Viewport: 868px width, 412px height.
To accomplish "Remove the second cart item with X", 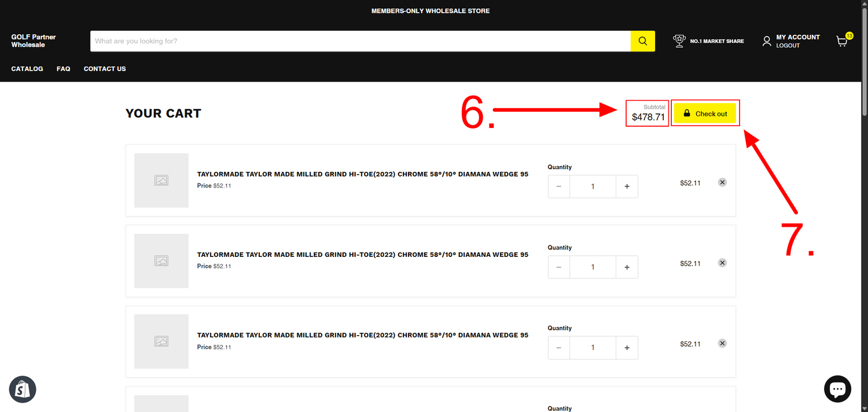I will tap(722, 263).
